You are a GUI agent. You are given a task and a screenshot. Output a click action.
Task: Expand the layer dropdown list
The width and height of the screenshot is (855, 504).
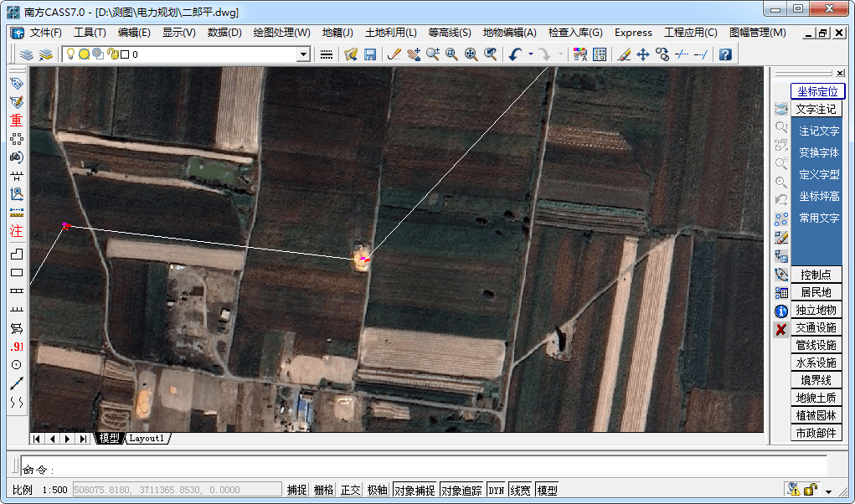pyautogui.click(x=304, y=54)
